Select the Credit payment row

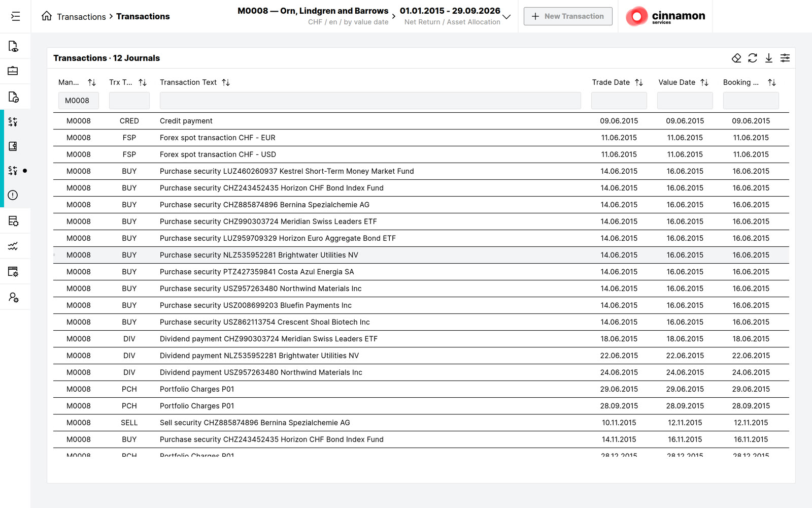click(x=421, y=121)
